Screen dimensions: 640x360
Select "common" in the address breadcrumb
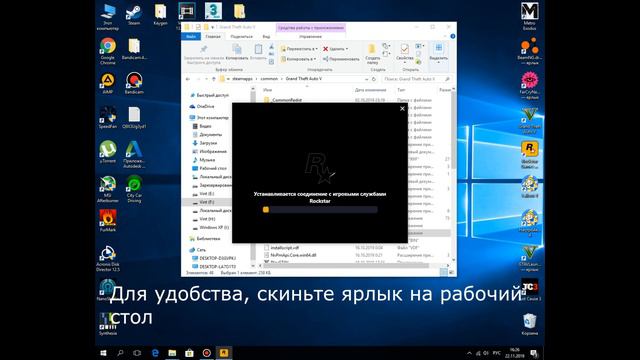[269, 79]
